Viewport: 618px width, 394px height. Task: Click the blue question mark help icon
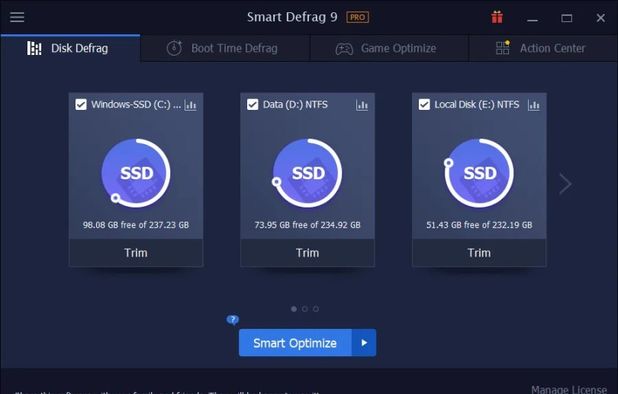(x=233, y=320)
